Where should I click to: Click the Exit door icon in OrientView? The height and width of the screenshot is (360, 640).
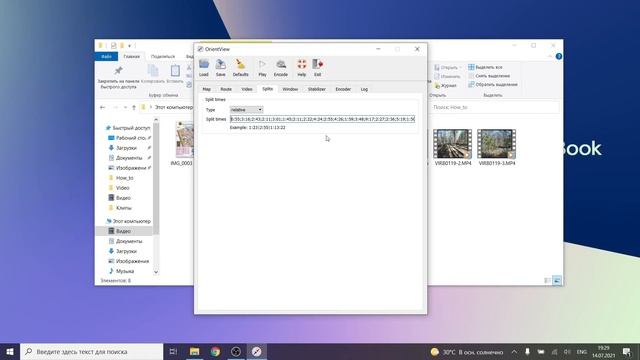[318, 67]
